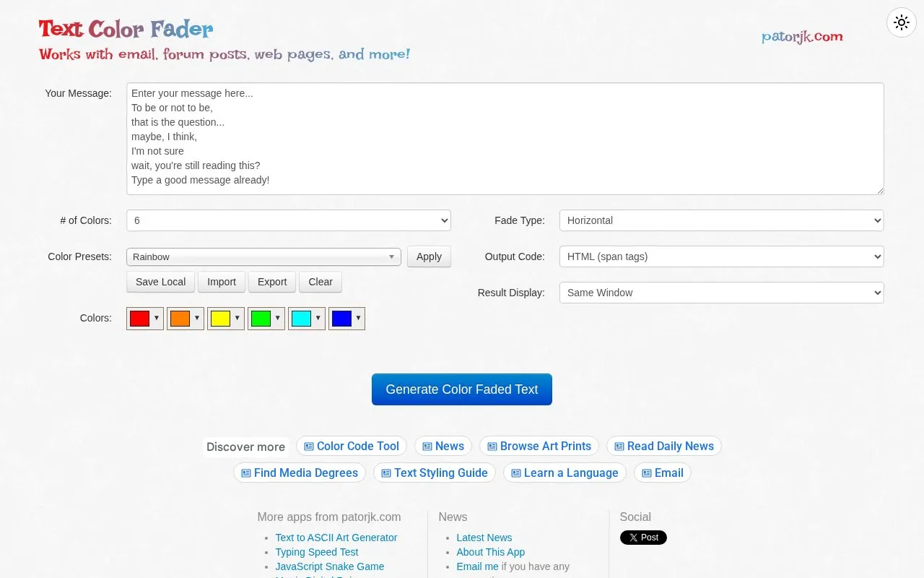This screenshot has width=924, height=578.
Task: Click the Save Local button
Action: (x=160, y=282)
